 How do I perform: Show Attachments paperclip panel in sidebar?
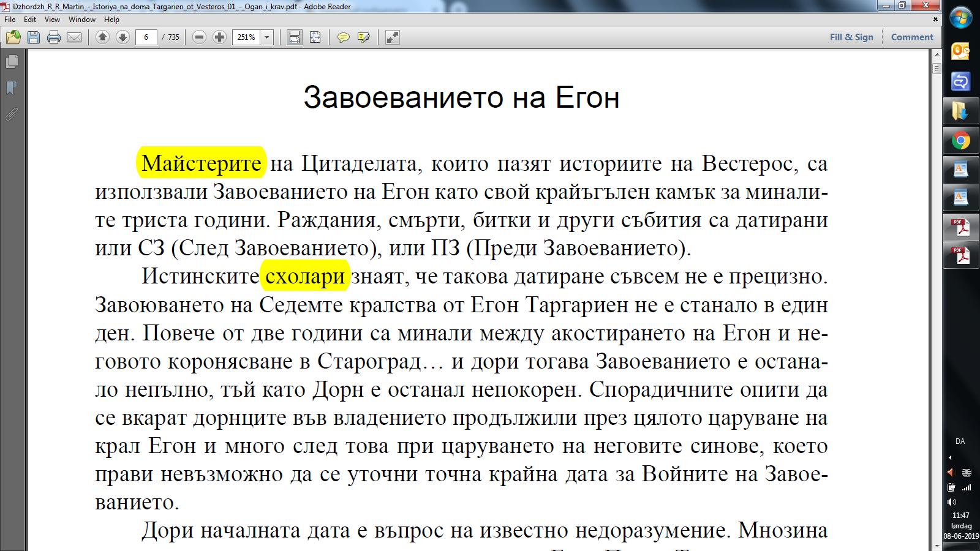[12, 114]
